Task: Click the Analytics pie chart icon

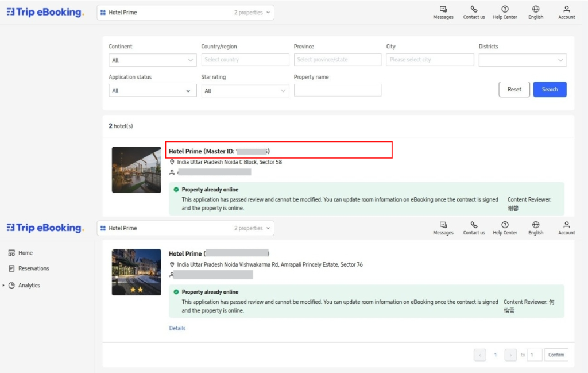Action: (12, 286)
